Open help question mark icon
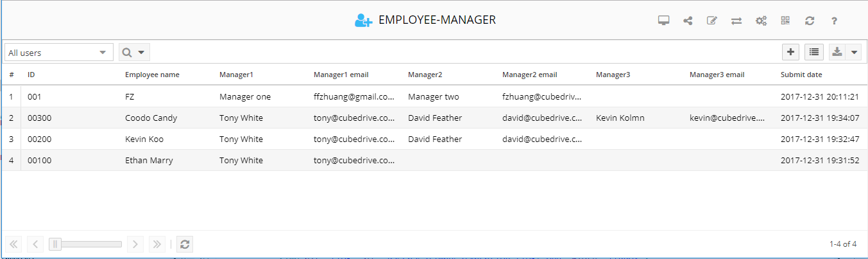 click(834, 21)
